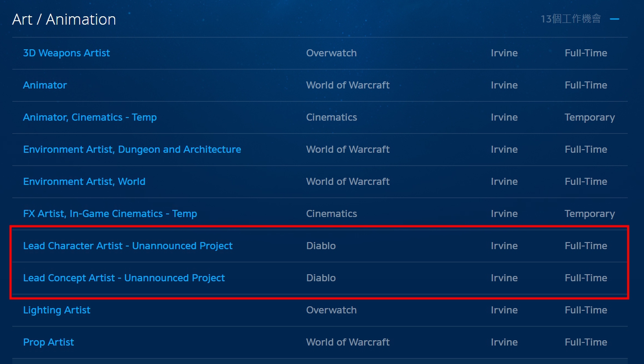Click Full-Time in Lead Concept Artist row
Screen dimensions: 644x364
tap(586, 278)
